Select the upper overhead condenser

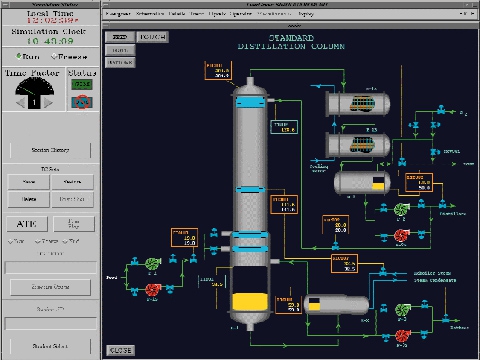[x=357, y=104]
